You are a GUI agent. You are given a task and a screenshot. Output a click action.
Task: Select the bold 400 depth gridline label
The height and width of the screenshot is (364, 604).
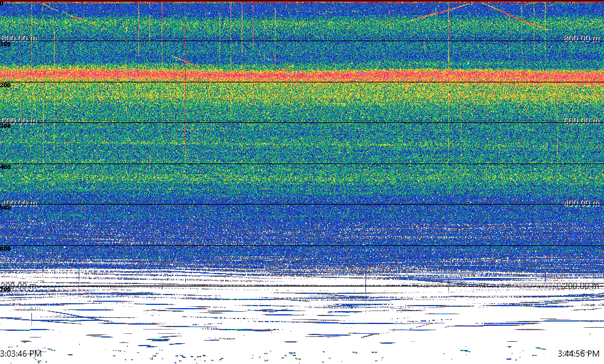(6, 167)
